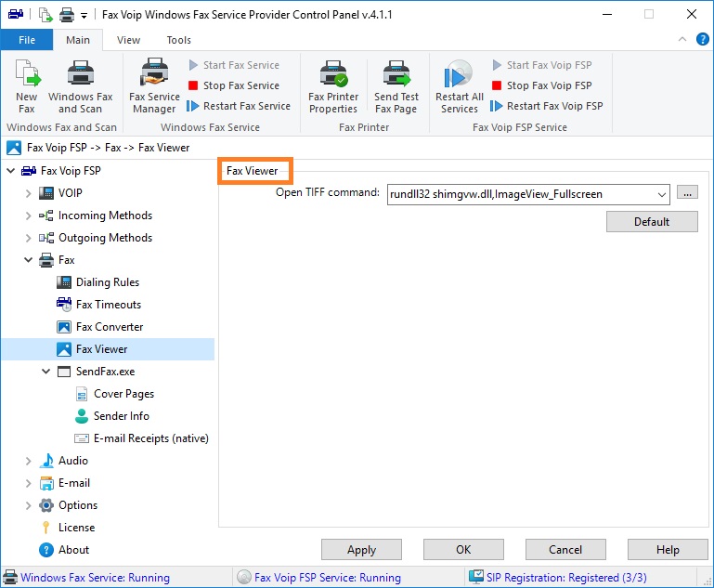714x588 pixels.
Task: Click Stop Fax Voip FSP
Action: coord(542,85)
